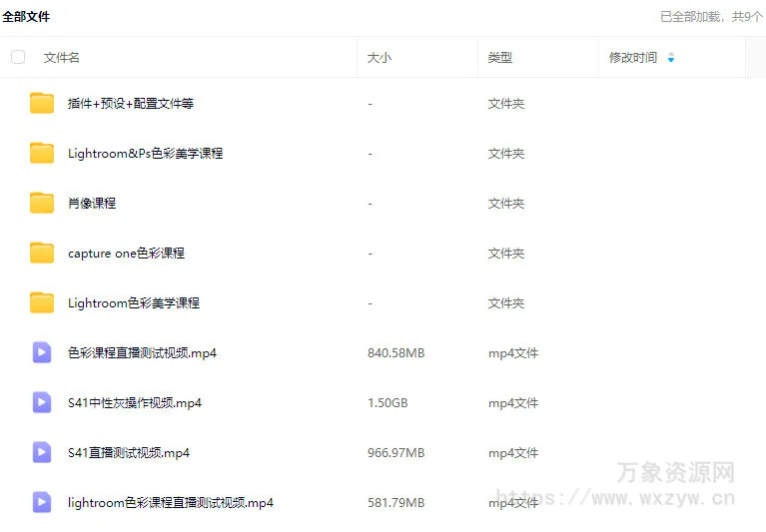This screenshot has height=532, width=766.
Task: Open file 色彩课程直播测试视频.mp4
Action: pos(142,353)
